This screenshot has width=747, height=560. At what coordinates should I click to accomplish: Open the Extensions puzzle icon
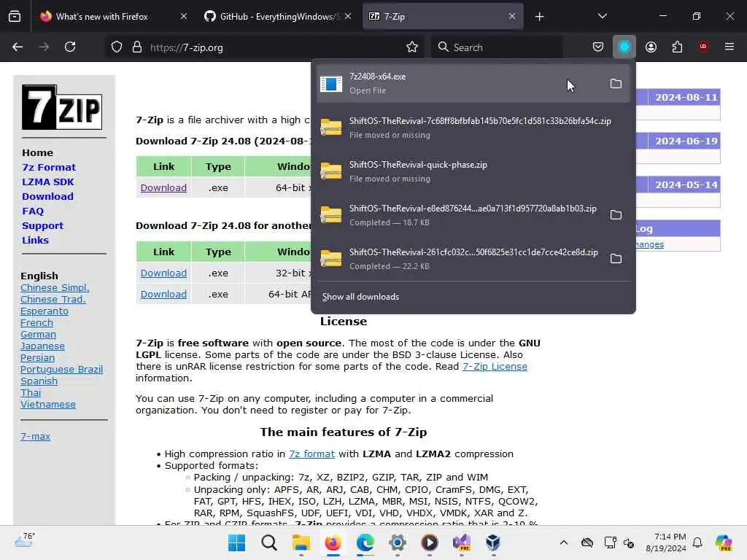(677, 47)
